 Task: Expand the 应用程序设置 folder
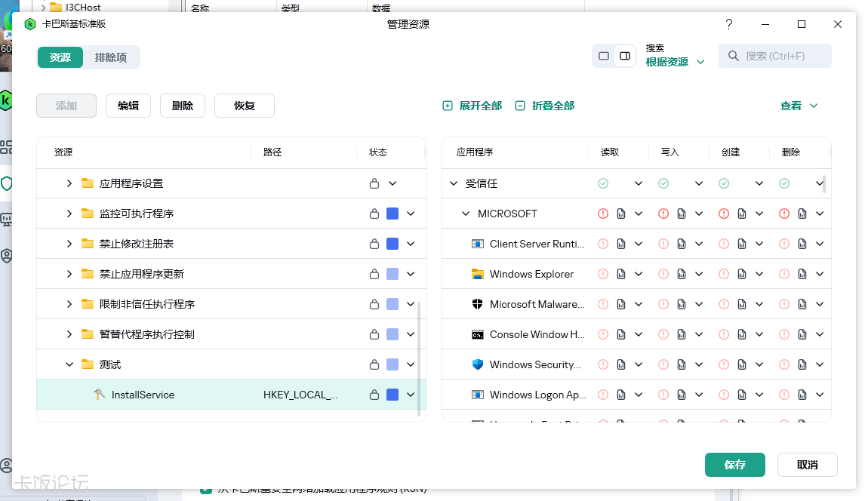click(x=69, y=183)
